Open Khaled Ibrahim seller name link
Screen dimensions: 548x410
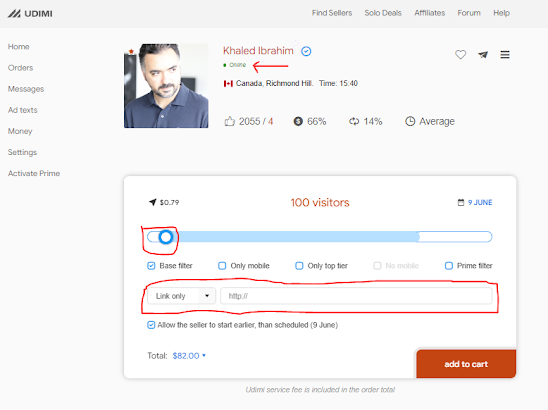coord(258,51)
